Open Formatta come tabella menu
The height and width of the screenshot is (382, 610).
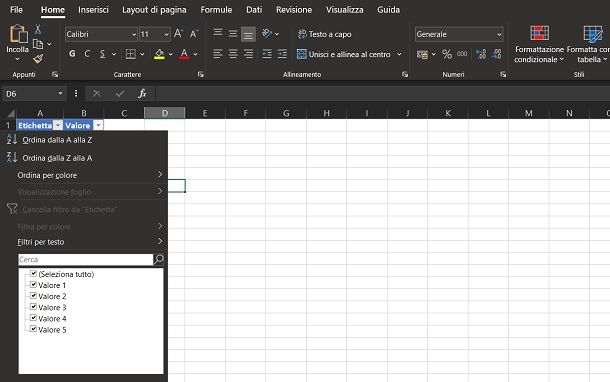point(589,44)
